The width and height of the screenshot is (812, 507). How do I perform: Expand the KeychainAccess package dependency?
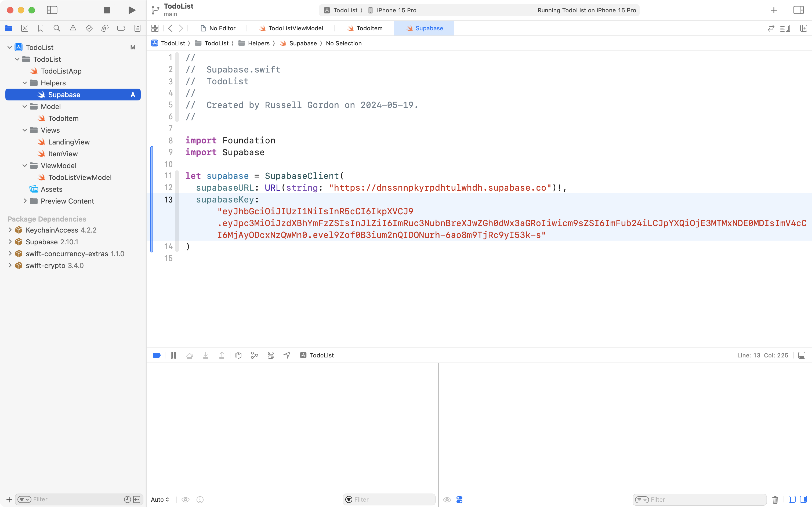click(x=10, y=230)
